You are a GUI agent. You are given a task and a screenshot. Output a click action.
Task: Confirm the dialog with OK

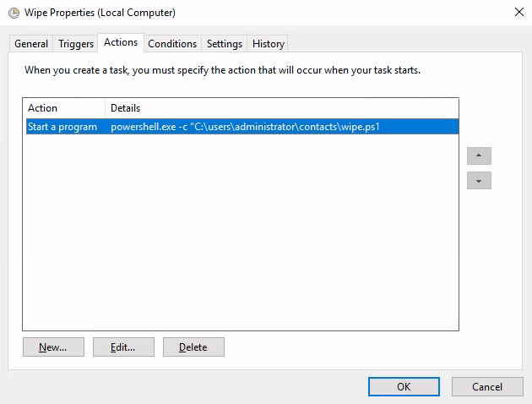tap(404, 387)
